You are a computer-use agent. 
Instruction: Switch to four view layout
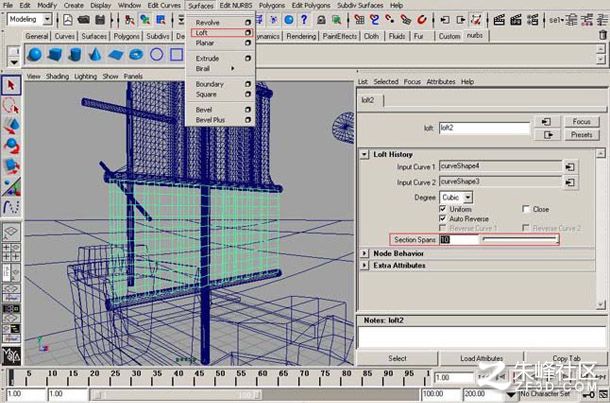(x=11, y=252)
